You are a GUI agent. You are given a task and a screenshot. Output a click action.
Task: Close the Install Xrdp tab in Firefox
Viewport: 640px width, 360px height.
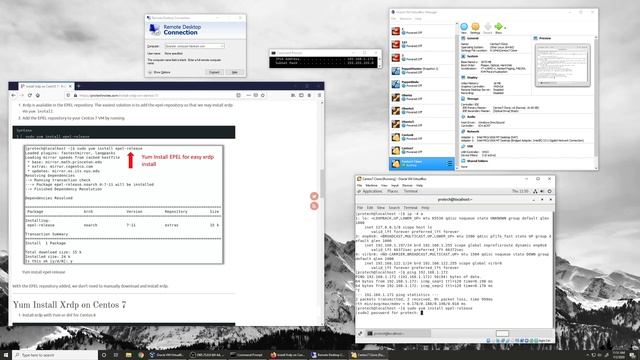70,86
